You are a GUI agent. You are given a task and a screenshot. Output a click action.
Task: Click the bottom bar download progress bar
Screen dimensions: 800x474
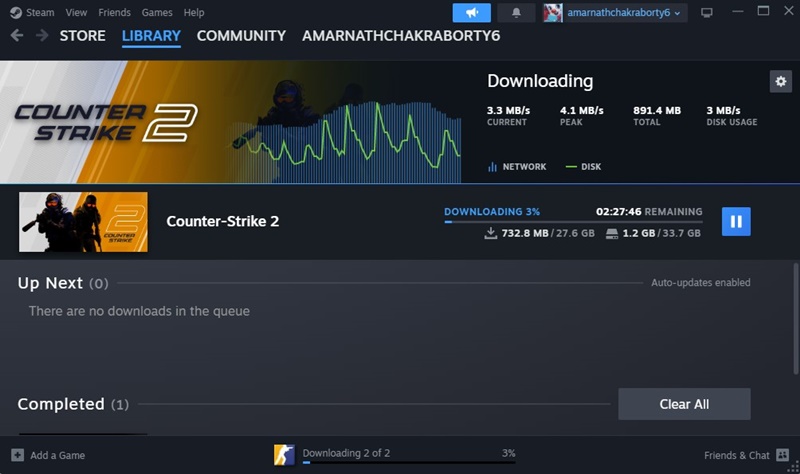409,463
